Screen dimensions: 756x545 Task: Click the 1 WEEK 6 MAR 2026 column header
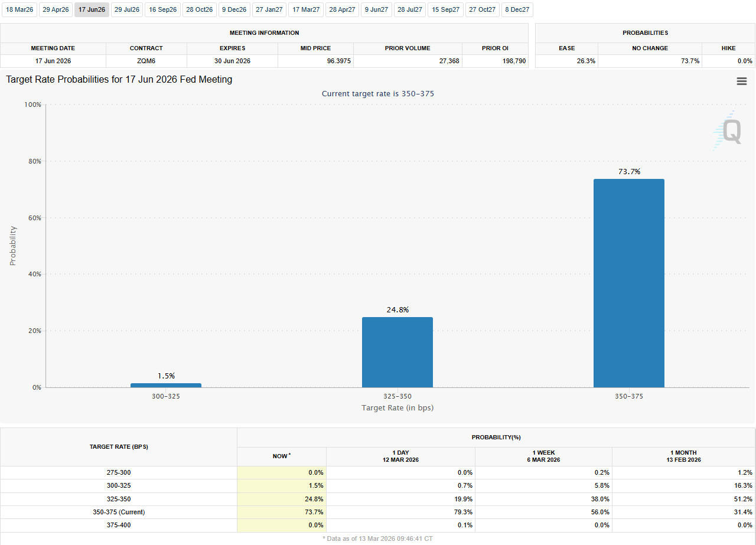543,456
